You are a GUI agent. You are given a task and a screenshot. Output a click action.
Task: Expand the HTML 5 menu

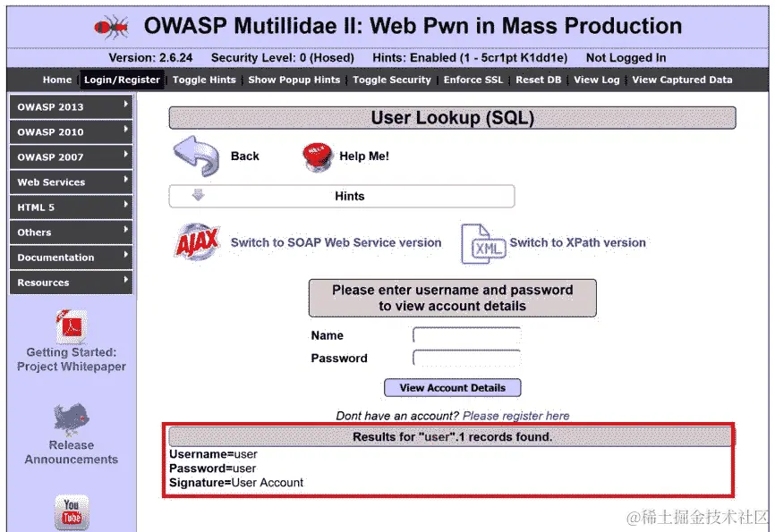(72, 207)
